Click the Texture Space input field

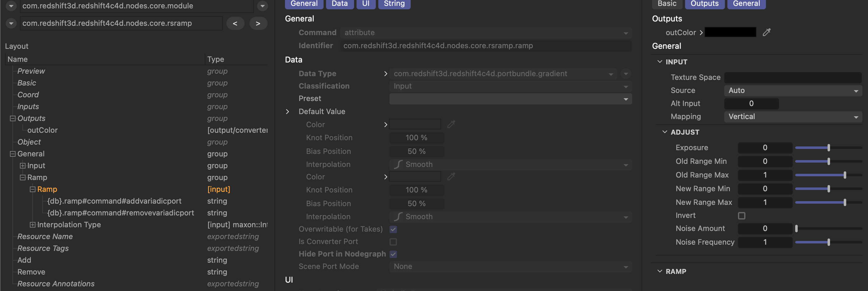pos(792,77)
